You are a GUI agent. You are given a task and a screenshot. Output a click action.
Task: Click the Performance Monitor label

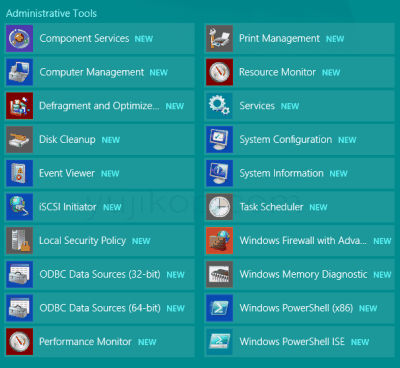[85, 342]
